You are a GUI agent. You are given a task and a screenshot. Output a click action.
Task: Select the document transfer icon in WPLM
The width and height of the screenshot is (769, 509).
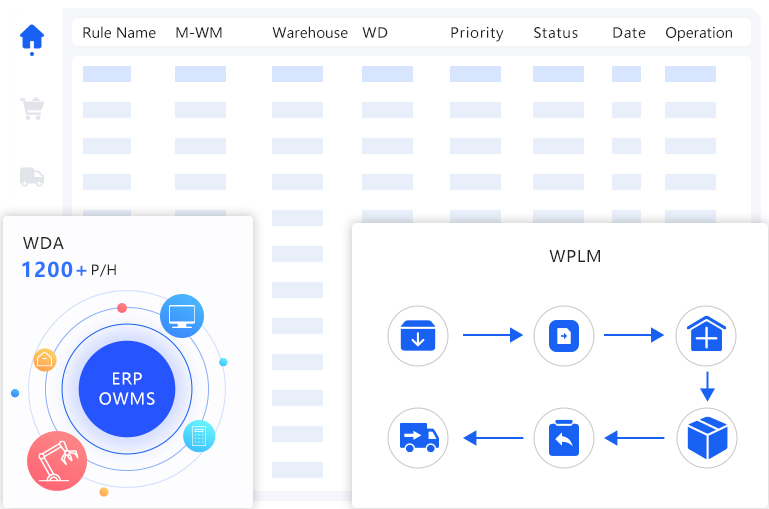pos(563,336)
